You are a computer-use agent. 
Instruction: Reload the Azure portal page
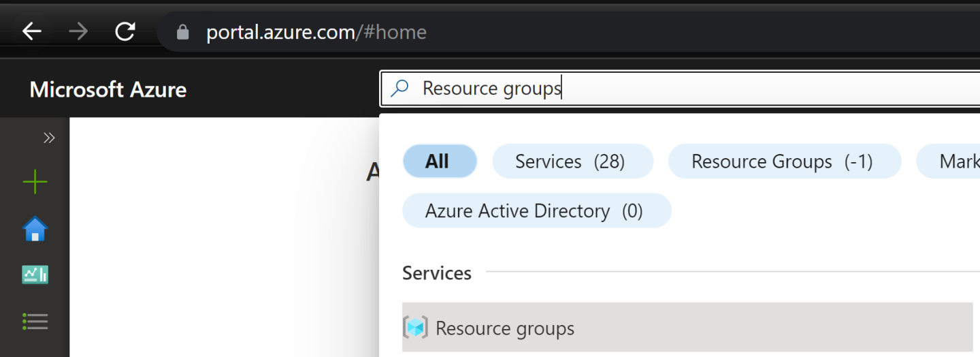pos(125,32)
